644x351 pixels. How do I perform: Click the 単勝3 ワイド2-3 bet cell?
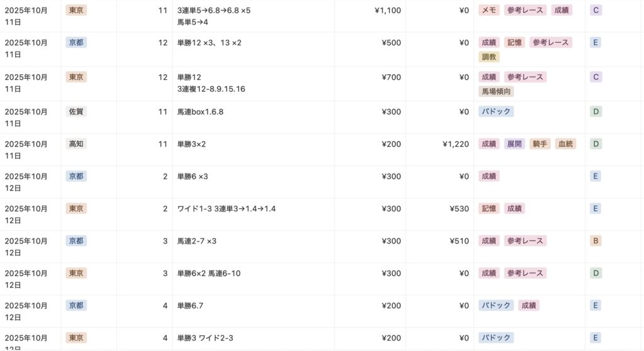(x=205, y=338)
